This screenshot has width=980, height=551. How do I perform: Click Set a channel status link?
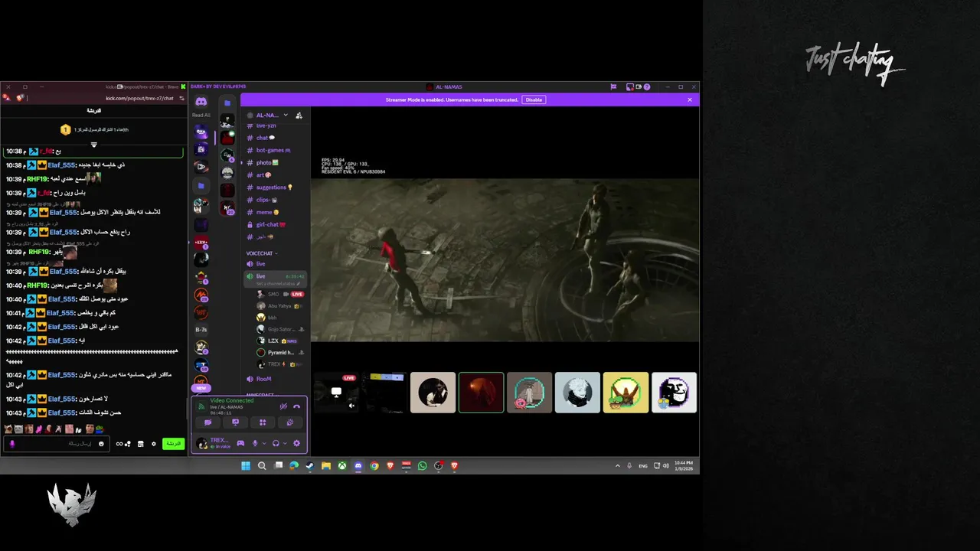pos(277,283)
